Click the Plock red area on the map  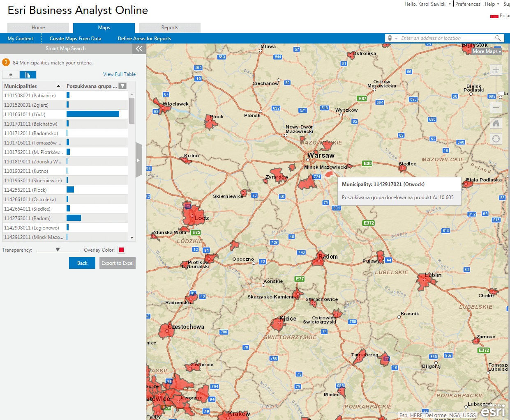click(211, 122)
